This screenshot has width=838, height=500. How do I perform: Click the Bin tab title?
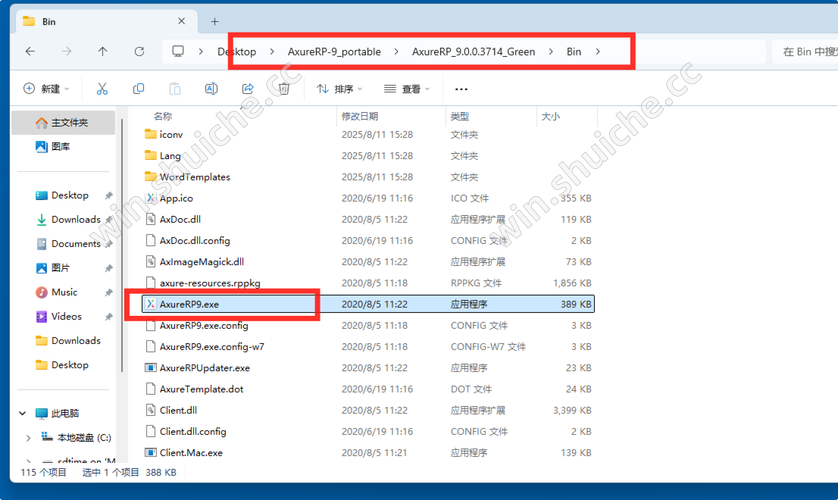49,21
